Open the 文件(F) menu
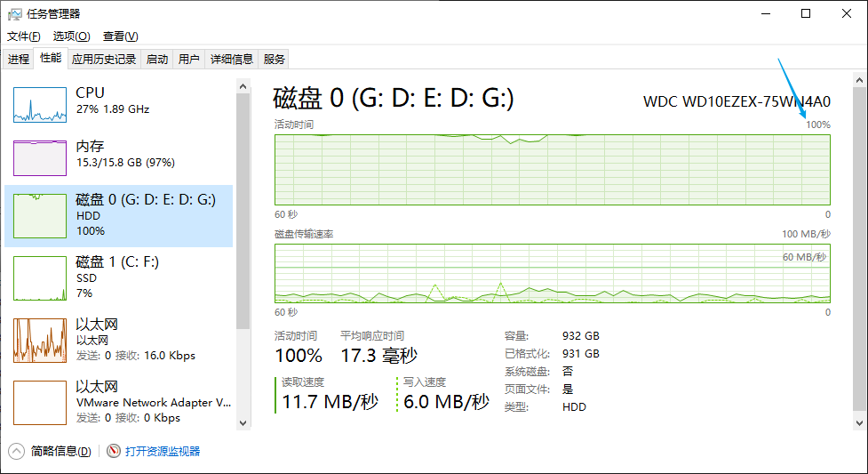 click(24, 36)
